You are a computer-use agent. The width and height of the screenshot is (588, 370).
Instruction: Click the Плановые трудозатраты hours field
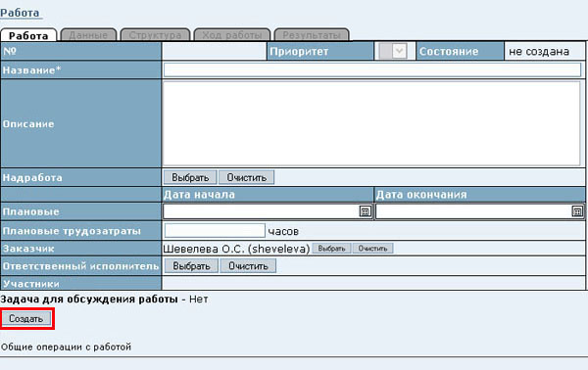215,231
